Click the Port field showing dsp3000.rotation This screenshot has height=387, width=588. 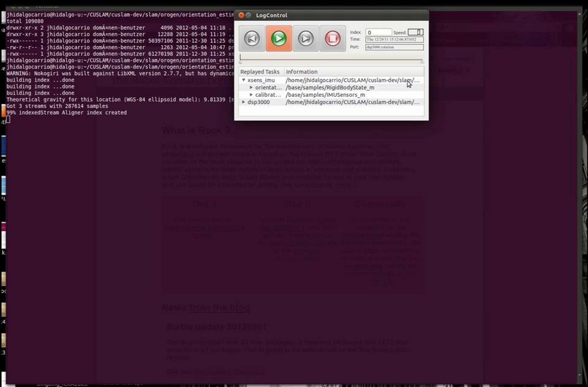(x=394, y=47)
